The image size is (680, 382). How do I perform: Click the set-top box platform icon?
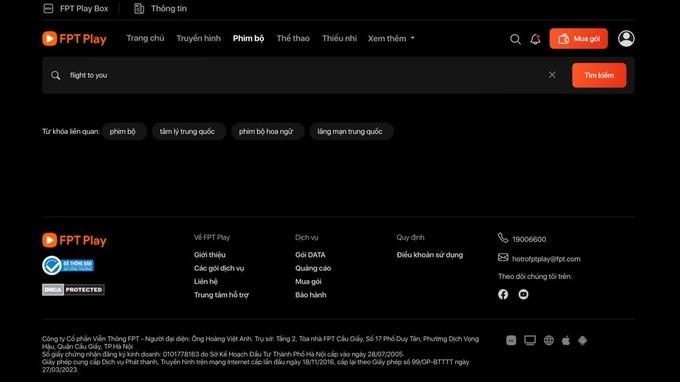click(511, 340)
